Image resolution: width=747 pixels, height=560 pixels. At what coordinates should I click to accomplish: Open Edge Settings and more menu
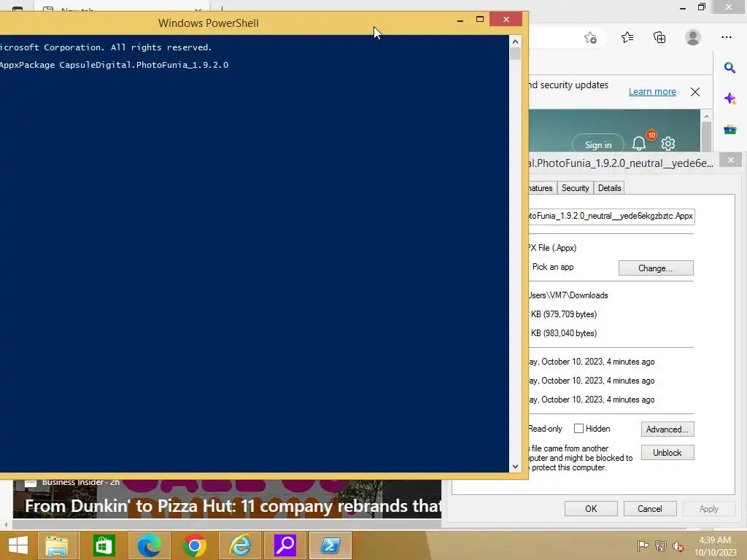pyautogui.click(x=726, y=37)
